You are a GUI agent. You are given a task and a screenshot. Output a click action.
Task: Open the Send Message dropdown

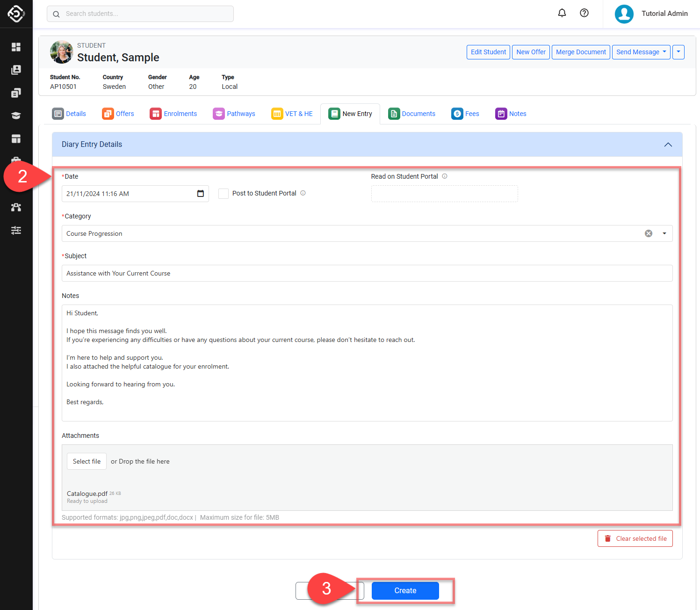(641, 52)
